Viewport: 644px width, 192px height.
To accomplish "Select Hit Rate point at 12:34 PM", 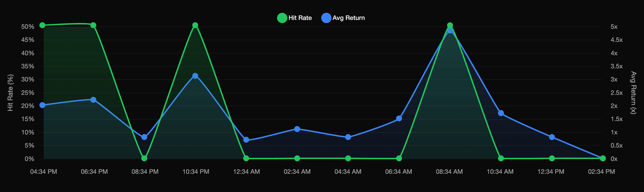I will click(x=552, y=158).
